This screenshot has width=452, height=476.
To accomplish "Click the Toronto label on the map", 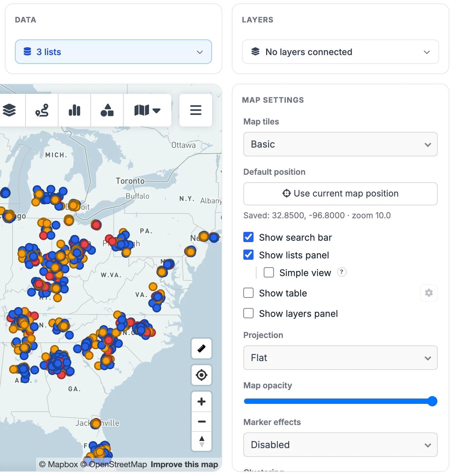I will [130, 181].
